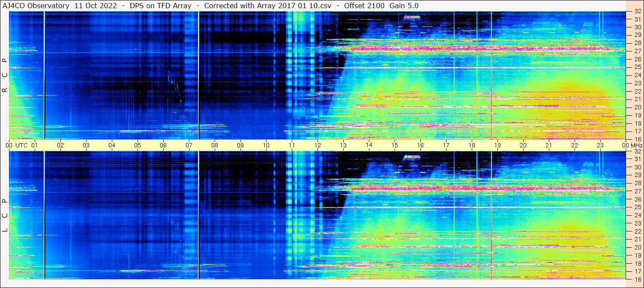Viewport: 644px width, 288px height.
Task: Select the 11 hour mark
Action: coord(292,146)
